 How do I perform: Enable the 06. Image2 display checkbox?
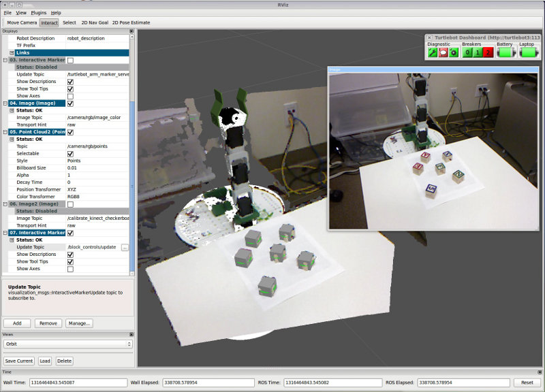click(x=70, y=203)
